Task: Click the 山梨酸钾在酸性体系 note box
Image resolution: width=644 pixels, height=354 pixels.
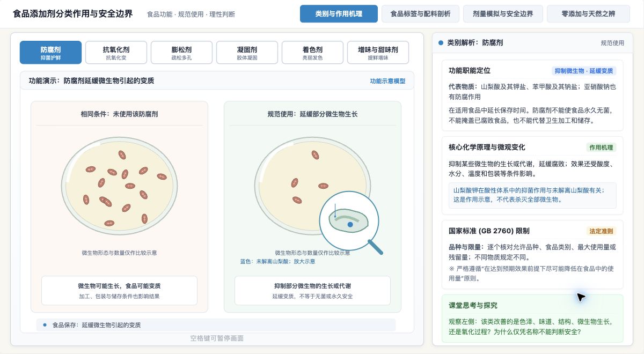Action: (x=532, y=195)
